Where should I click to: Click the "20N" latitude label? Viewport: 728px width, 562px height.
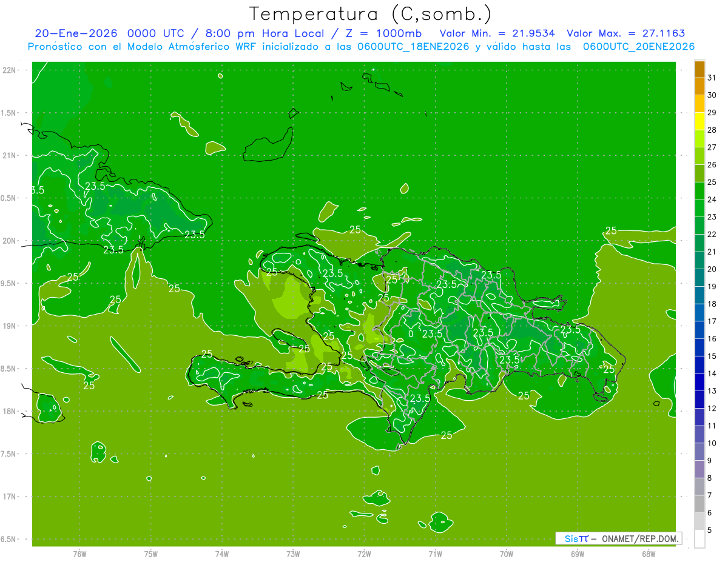pyautogui.click(x=10, y=241)
